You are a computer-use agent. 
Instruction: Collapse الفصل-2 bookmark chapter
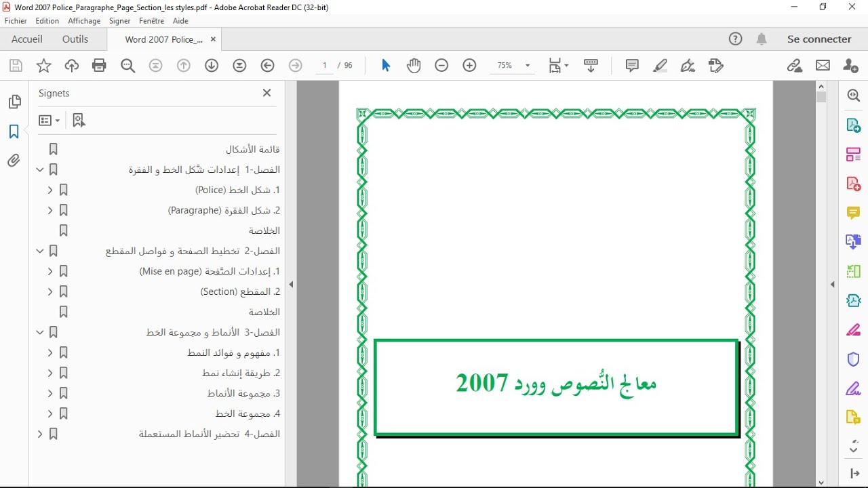pos(40,251)
